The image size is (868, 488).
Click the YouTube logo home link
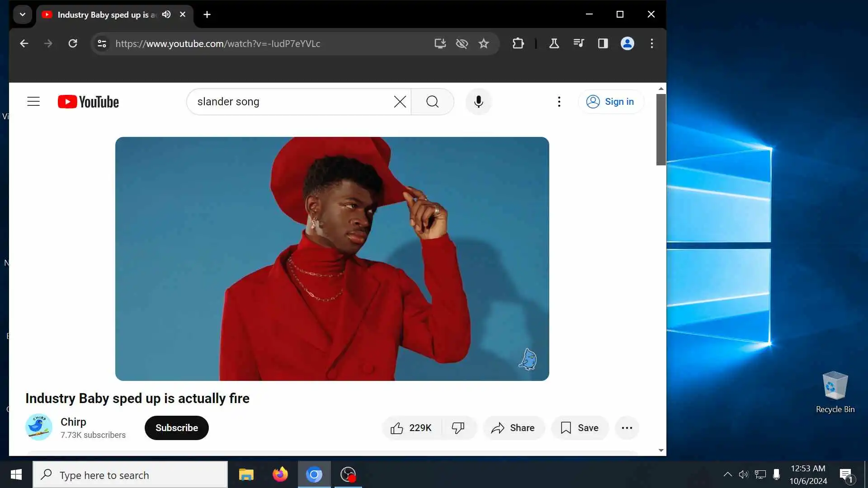[89, 102]
